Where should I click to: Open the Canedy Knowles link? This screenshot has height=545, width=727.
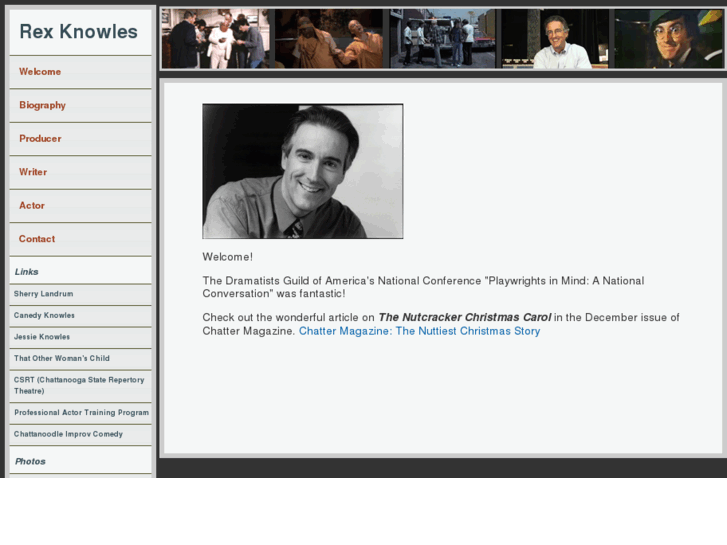pyautogui.click(x=80, y=315)
